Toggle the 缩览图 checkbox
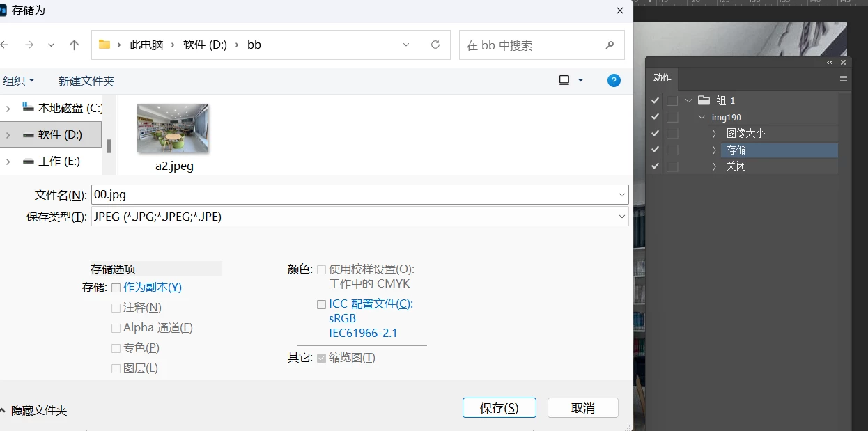 click(321, 358)
